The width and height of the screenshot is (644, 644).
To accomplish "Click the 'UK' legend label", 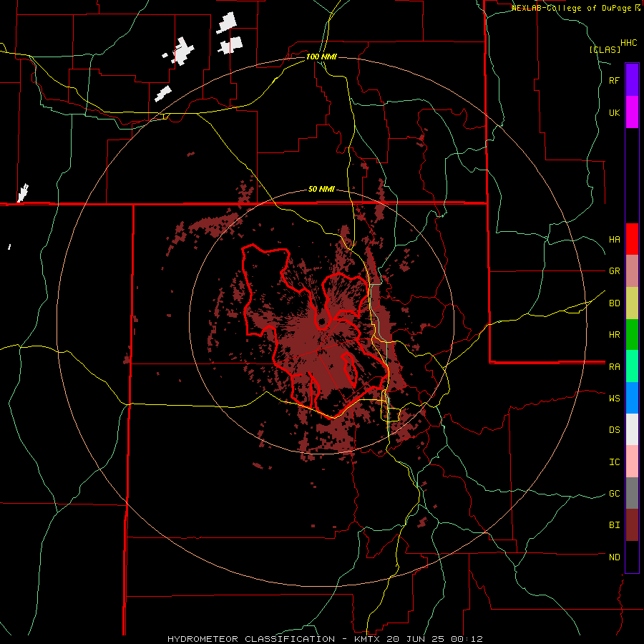I will point(614,112).
